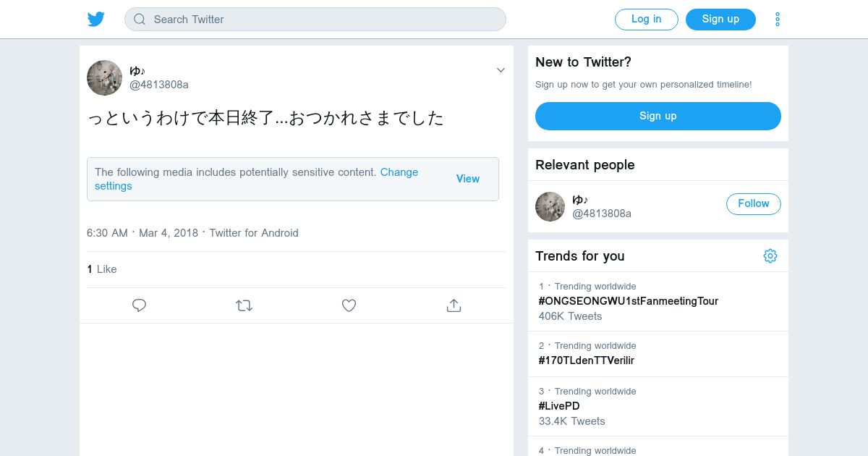Click the large Sign up button in sidebar

coord(658,116)
